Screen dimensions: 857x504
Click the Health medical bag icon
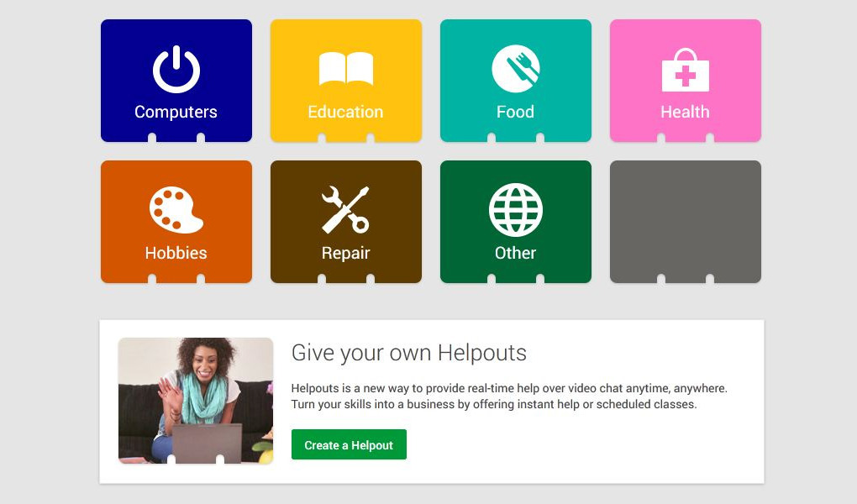(x=686, y=70)
